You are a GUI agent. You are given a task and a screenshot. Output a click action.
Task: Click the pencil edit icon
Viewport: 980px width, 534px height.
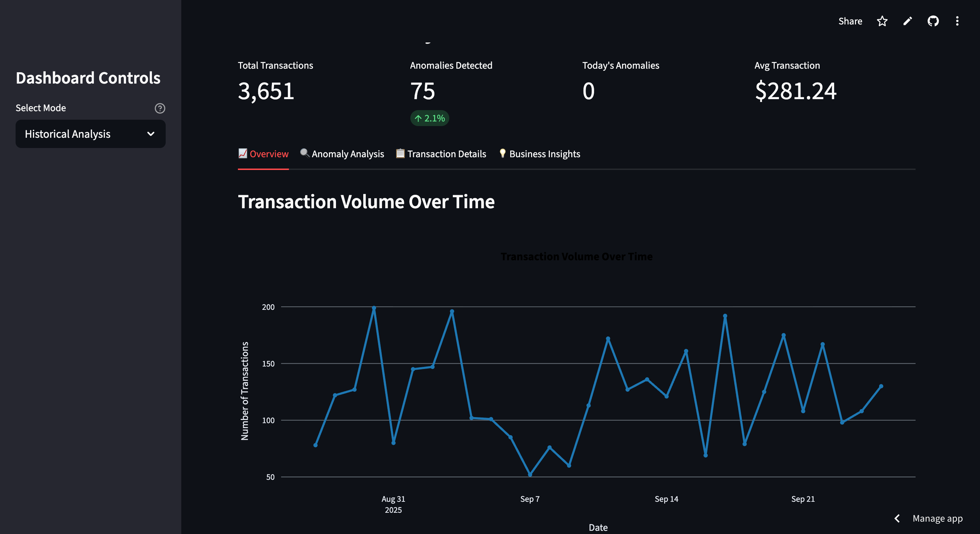(x=907, y=21)
